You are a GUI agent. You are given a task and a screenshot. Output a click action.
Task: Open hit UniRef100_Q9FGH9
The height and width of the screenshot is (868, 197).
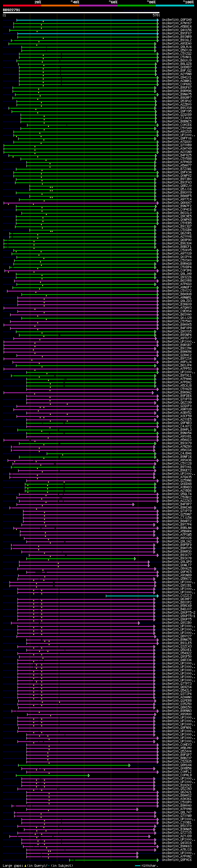(x=176, y=20)
